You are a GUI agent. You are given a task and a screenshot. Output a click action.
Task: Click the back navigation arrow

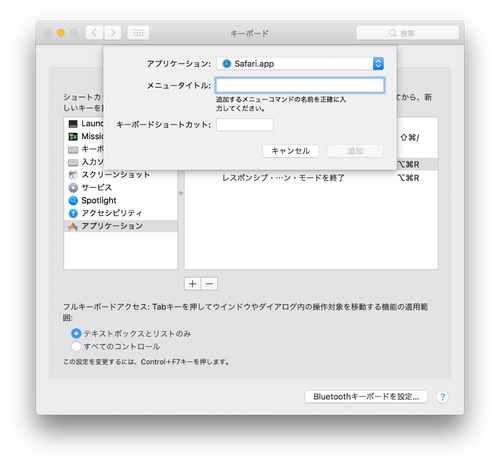coord(94,33)
